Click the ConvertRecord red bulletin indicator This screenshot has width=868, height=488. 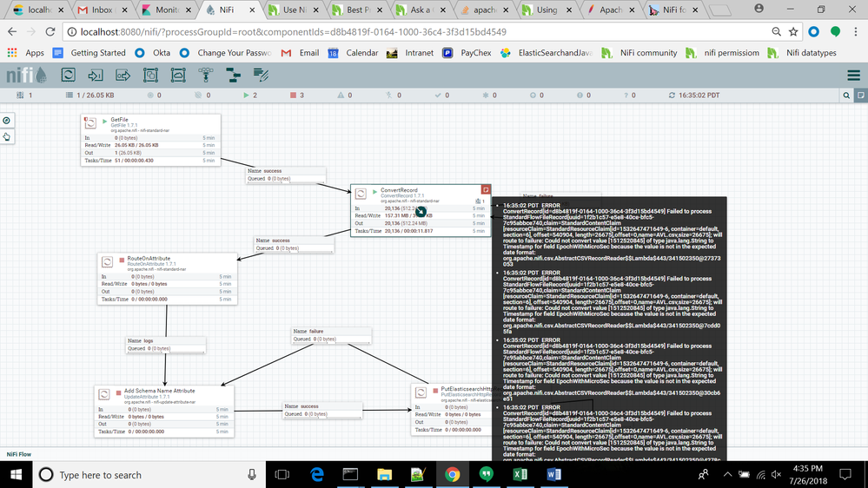[486, 189]
